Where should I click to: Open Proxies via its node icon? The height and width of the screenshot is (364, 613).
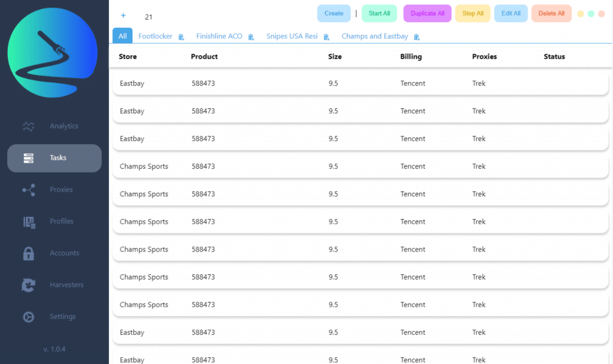pos(29,190)
